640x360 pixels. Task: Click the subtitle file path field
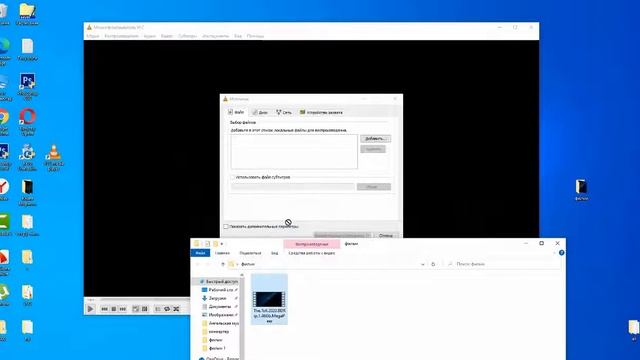293,187
